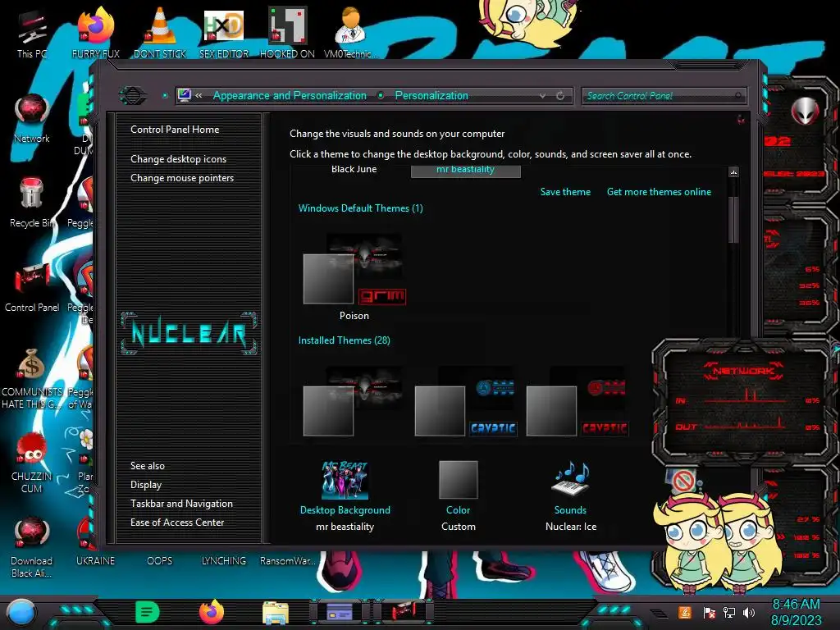The height and width of the screenshot is (630, 840).
Task: Refresh the Control Panel address bar
Action: [x=560, y=95]
